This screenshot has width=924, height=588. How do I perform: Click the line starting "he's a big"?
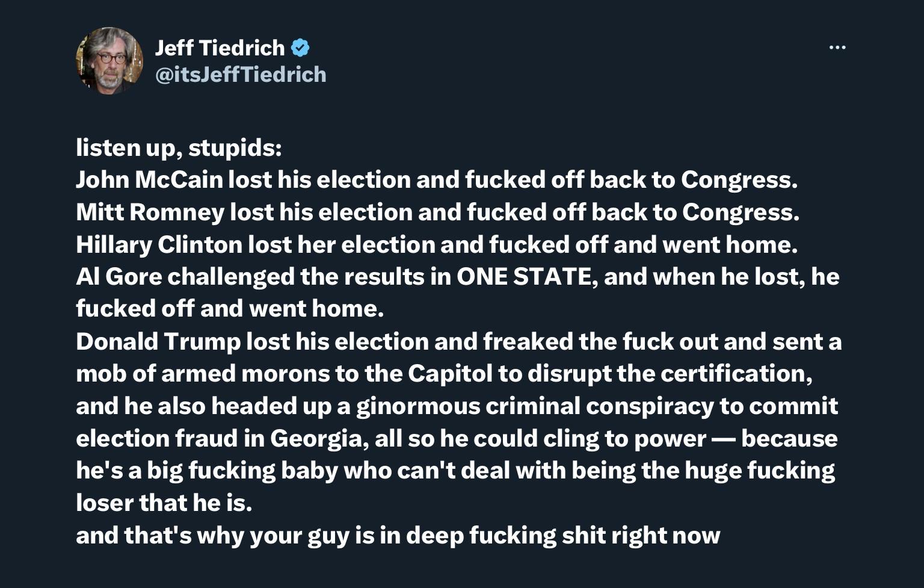455,471
